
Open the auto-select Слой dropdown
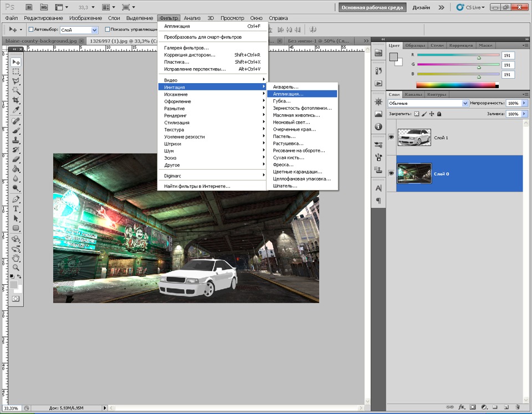pos(79,30)
